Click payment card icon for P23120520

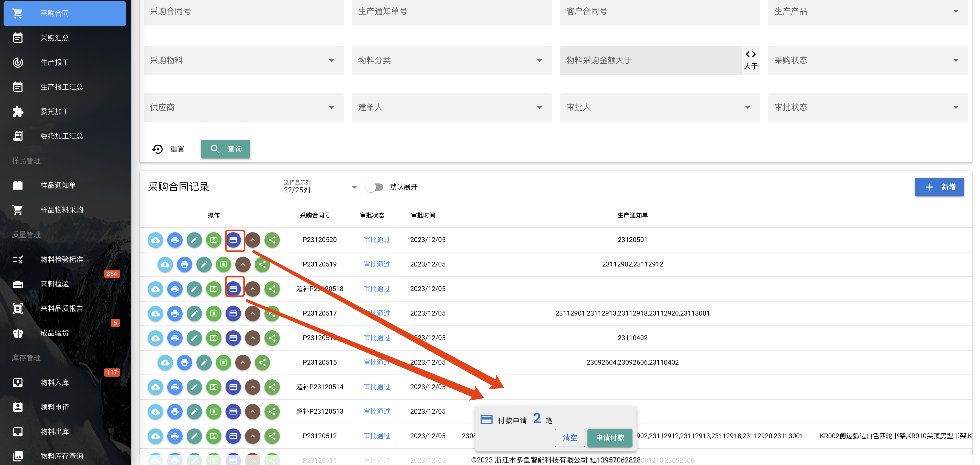[x=233, y=240]
